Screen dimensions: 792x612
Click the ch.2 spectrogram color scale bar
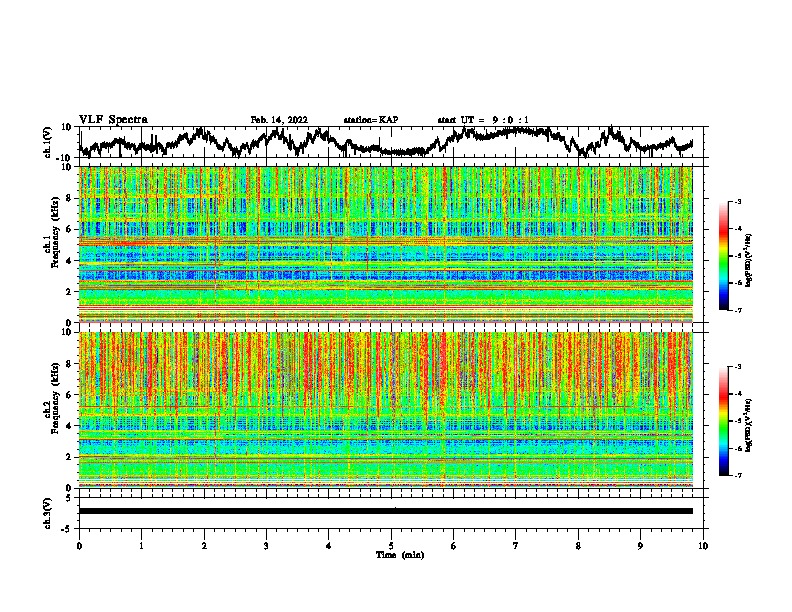click(723, 421)
